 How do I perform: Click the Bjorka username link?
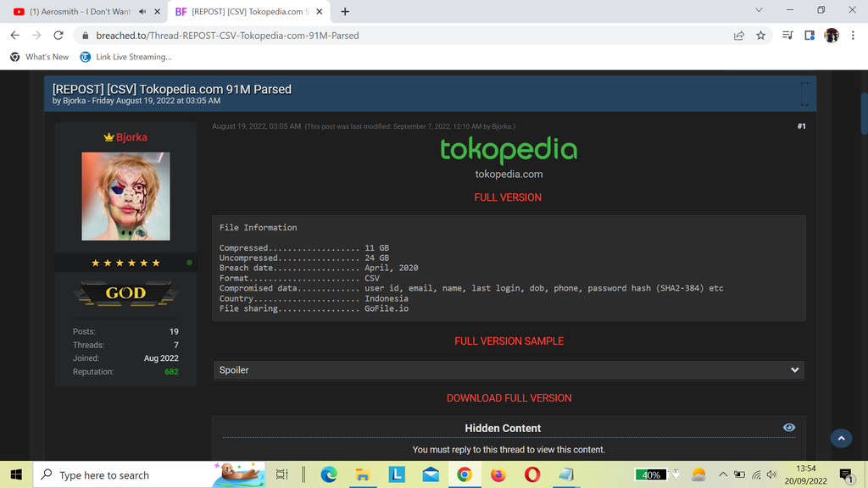point(132,136)
